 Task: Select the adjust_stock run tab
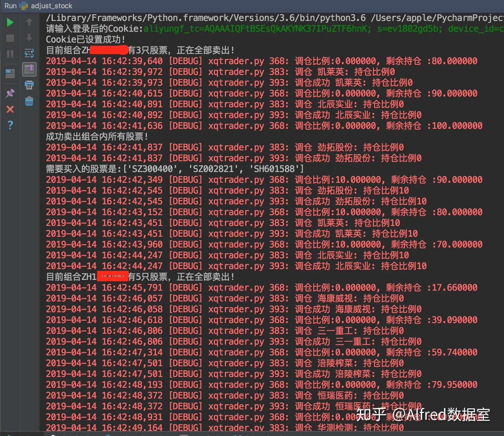(51, 6)
